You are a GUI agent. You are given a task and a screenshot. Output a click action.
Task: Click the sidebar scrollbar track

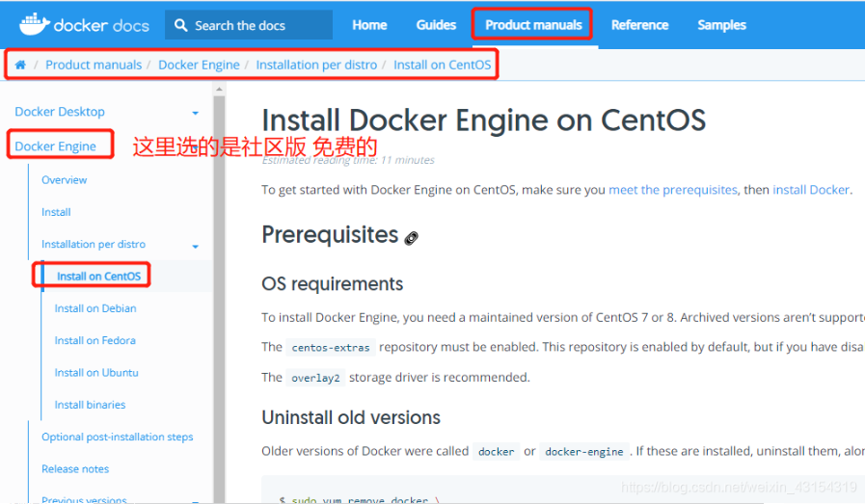(219, 298)
